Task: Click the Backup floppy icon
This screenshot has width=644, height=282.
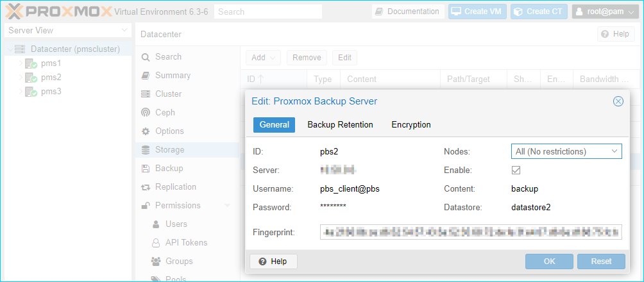Action: click(146, 169)
